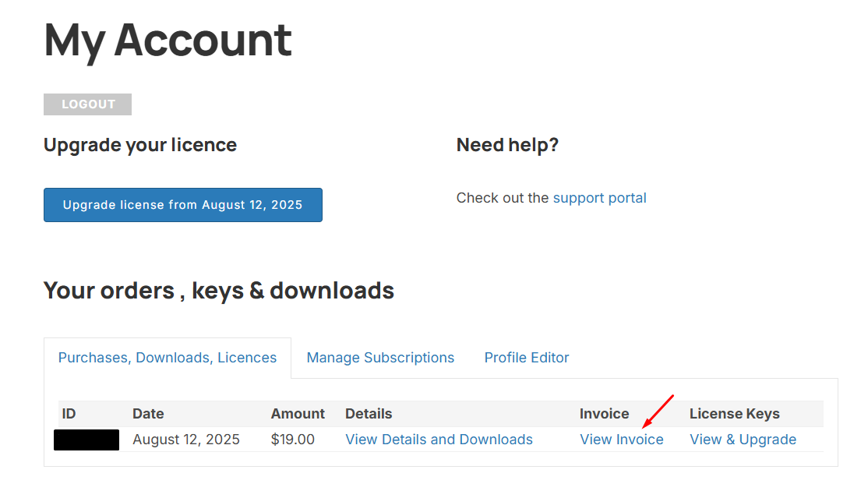Open View Details and Downloads
This screenshot has width=868, height=491.
439,439
